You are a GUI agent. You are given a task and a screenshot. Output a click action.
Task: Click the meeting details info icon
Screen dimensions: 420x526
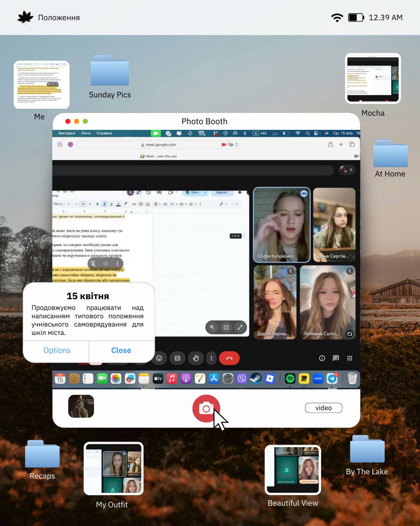[322, 358]
